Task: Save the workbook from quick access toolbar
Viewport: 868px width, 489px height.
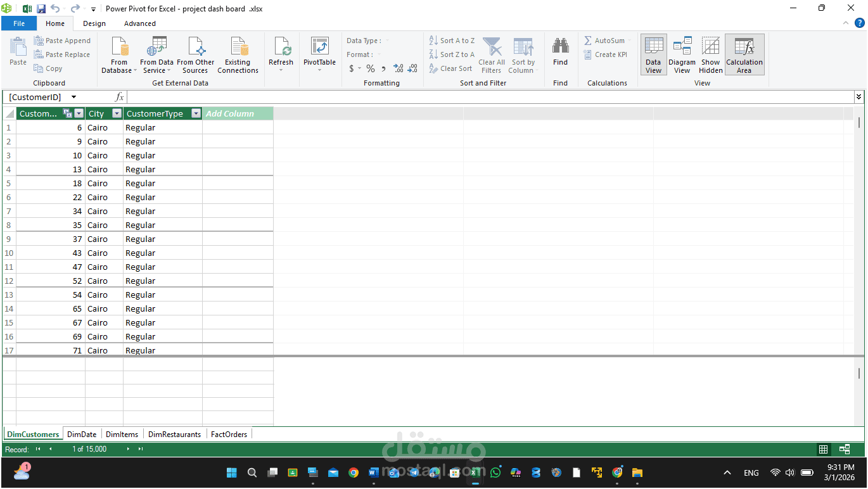Action: 41,9
